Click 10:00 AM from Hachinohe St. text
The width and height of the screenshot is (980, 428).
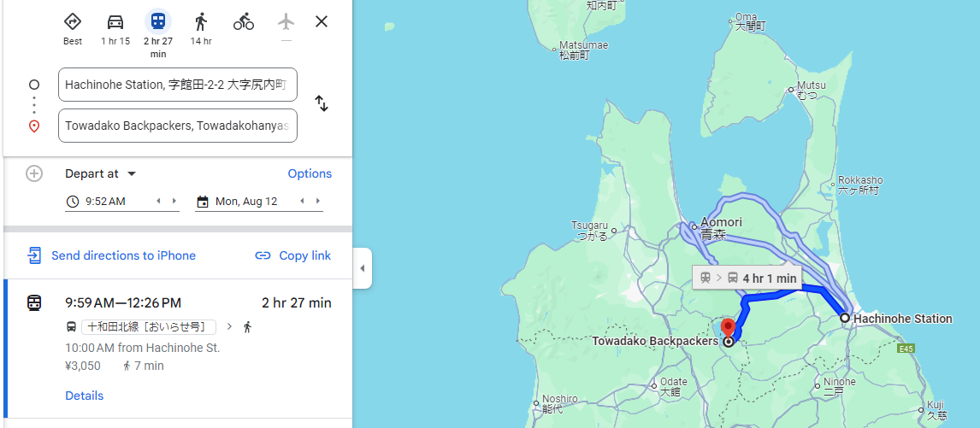pyautogui.click(x=143, y=348)
